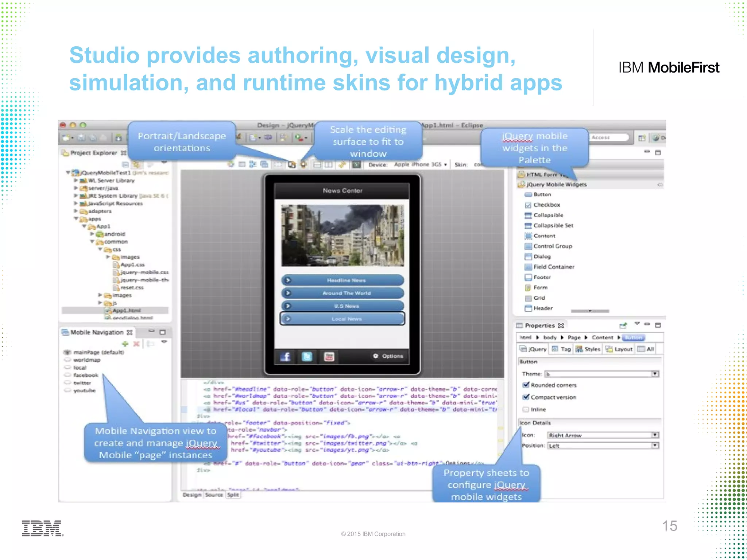
Task: Click the green add page icon in Mobile Navigation
Action: tap(125, 343)
